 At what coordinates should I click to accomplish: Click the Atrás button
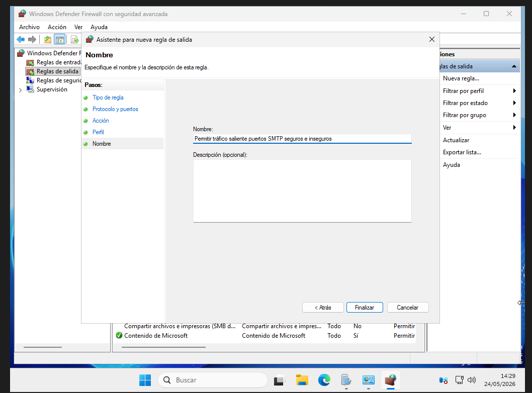pyautogui.click(x=323, y=308)
